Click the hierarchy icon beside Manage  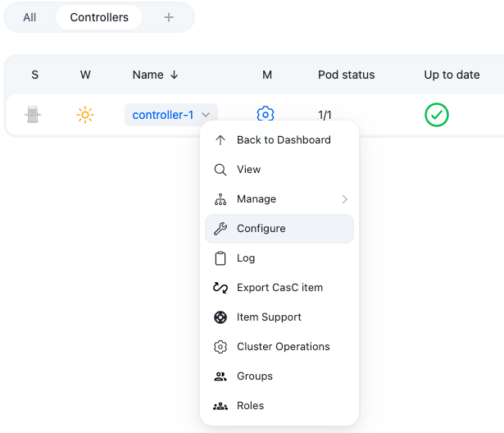point(220,199)
